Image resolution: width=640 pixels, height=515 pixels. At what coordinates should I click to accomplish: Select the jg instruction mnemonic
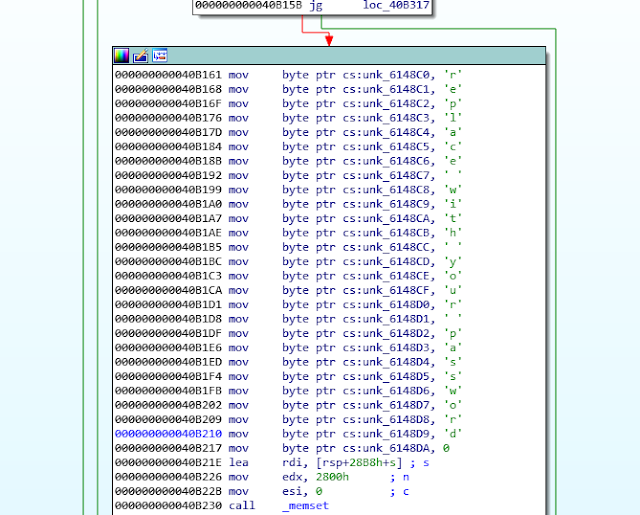(x=316, y=6)
